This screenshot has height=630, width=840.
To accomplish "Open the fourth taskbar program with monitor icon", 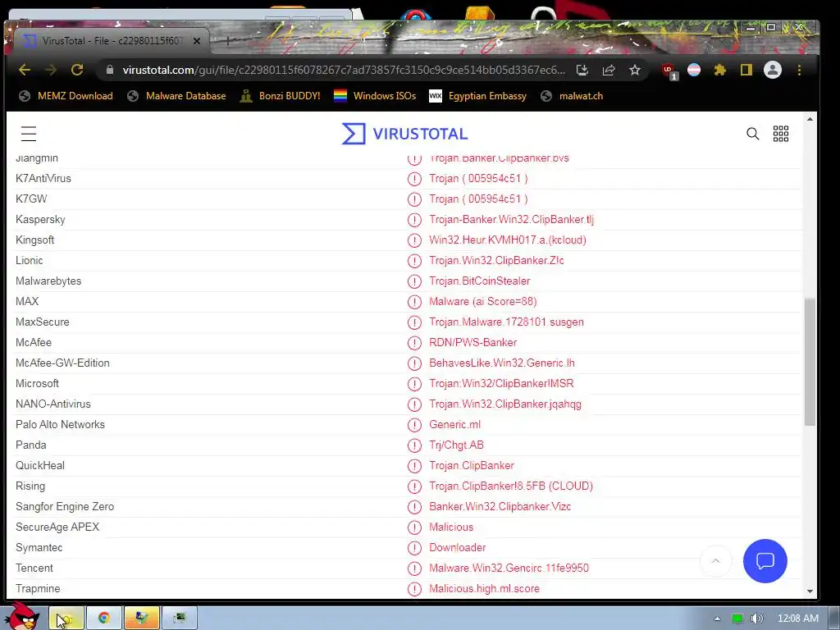I will point(180,619).
